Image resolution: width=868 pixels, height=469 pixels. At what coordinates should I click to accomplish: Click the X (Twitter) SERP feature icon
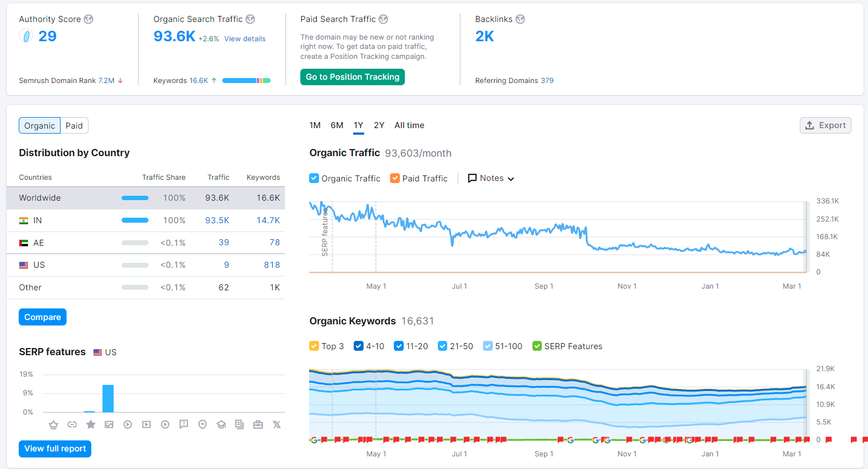point(277,424)
